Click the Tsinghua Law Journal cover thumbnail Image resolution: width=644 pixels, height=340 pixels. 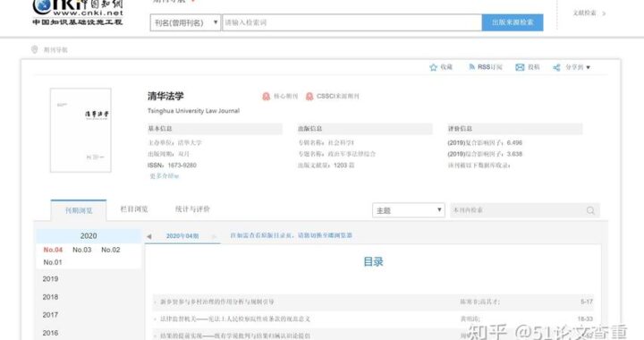coord(80,130)
